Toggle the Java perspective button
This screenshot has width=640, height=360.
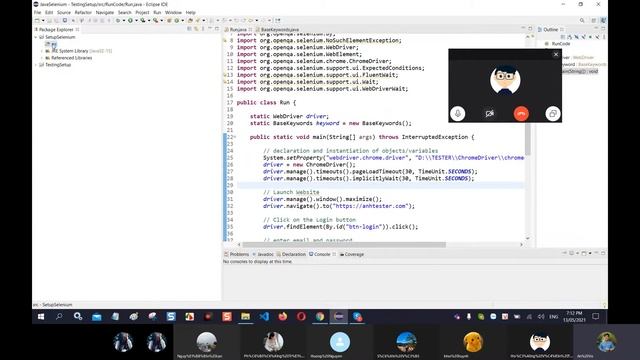[603, 20]
